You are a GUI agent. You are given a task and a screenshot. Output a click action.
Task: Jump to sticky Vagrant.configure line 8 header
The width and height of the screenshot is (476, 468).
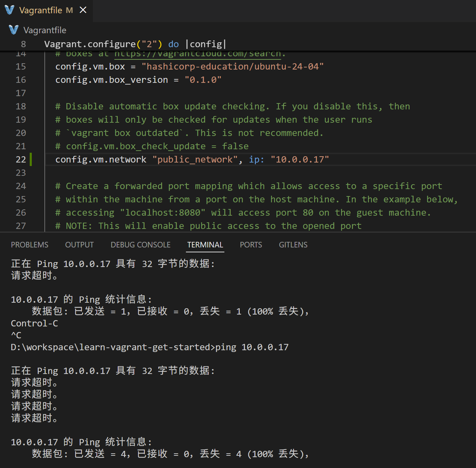tap(135, 44)
